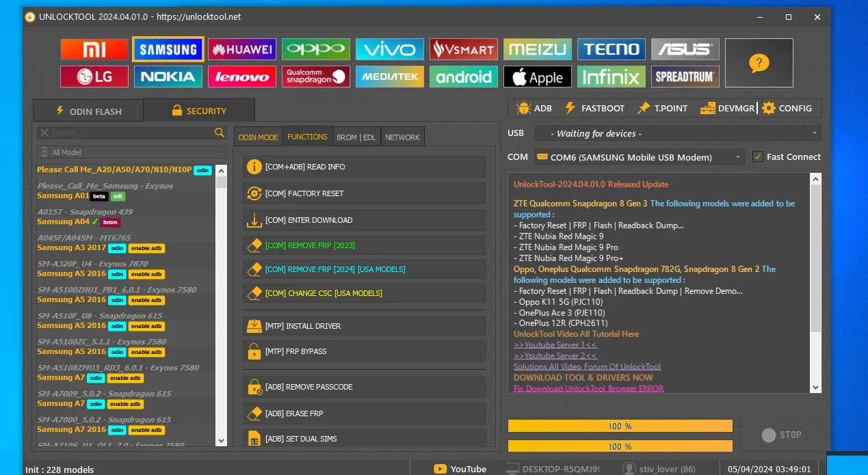Expand the USB devices dropdown
This screenshot has height=475, width=868.
point(678,133)
